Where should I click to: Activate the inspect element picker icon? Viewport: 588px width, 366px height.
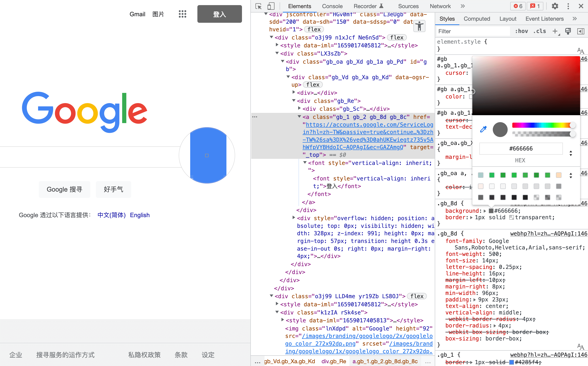coord(258,6)
